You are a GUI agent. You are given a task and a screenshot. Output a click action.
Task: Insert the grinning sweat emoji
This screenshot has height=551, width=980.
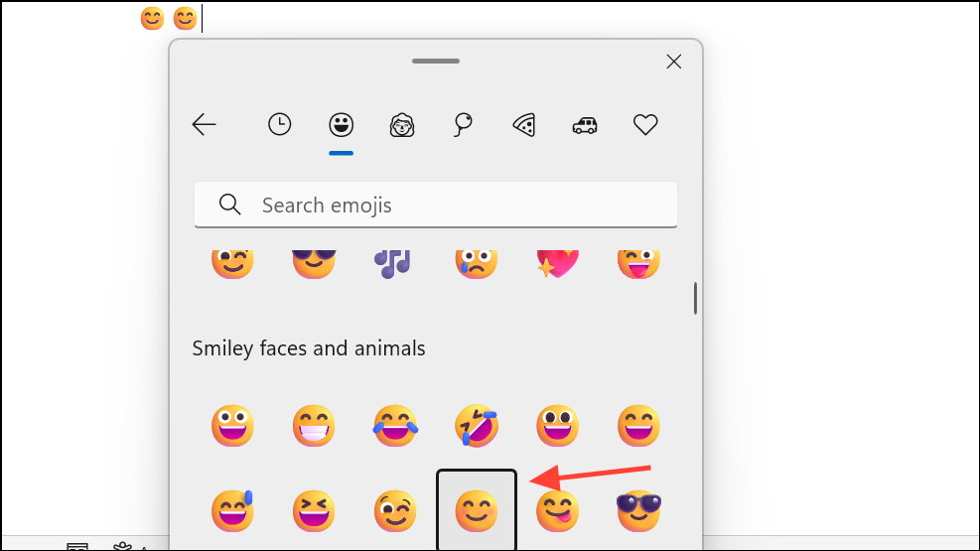click(232, 510)
